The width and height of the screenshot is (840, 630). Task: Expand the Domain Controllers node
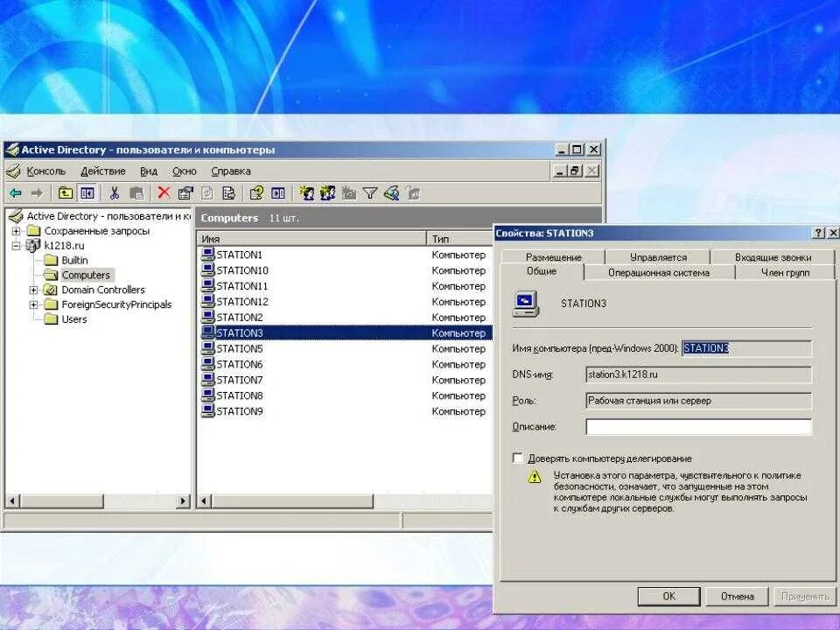(x=33, y=290)
